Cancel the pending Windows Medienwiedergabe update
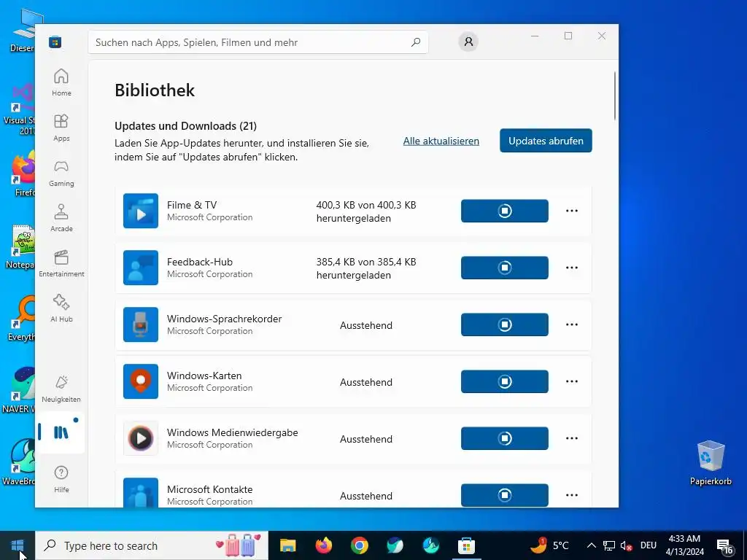Viewport: 747px width, 560px height. (x=505, y=438)
